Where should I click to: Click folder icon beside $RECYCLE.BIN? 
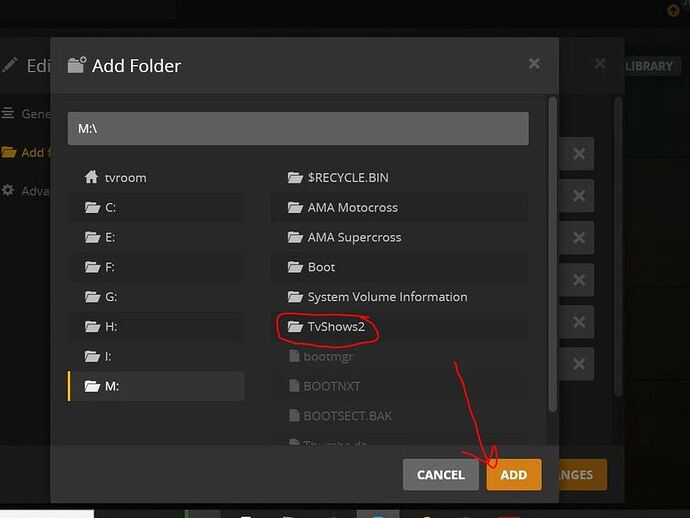coord(295,178)
